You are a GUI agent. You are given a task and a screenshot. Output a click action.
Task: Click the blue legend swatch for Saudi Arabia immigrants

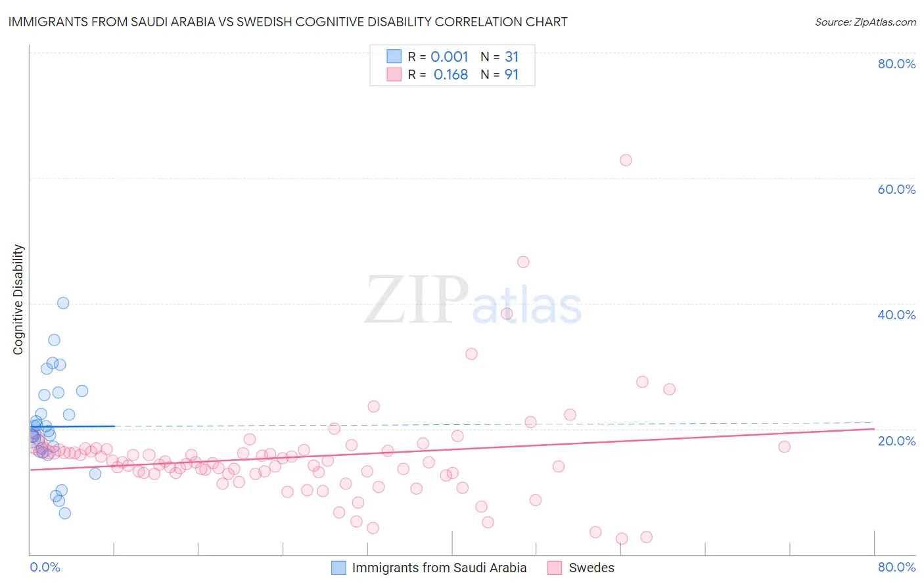pos(338,568)
